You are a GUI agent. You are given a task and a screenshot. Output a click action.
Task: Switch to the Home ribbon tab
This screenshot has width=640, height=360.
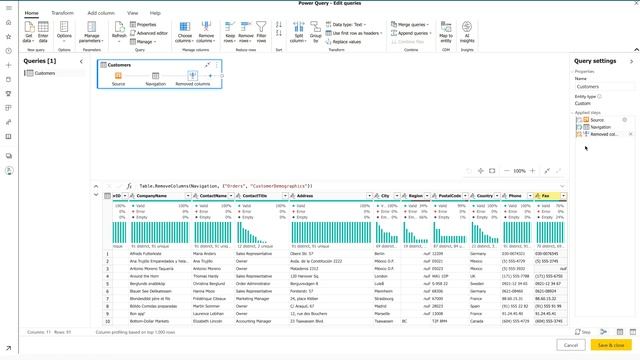tap(31, 13)
